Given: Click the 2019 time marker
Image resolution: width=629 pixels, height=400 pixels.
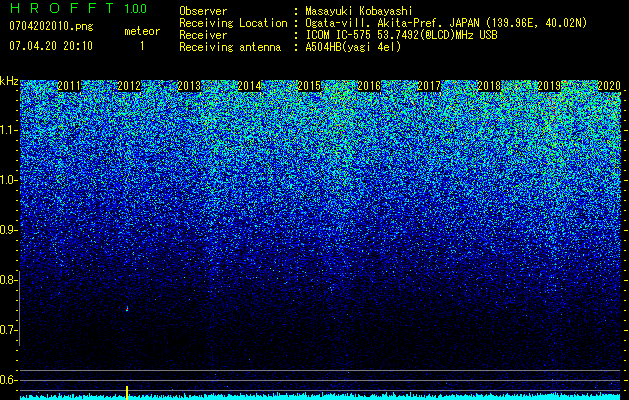Looking at the screenshot, I should coord(549,86).
